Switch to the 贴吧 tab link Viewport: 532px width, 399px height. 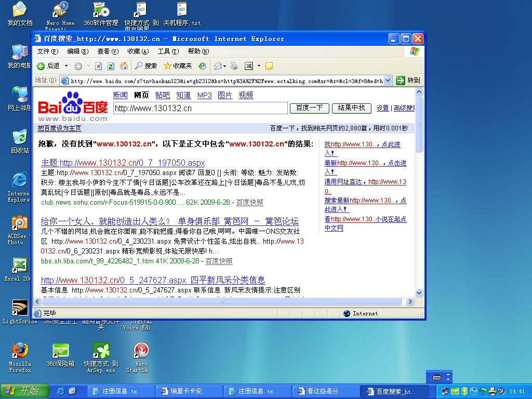(163, 95)
